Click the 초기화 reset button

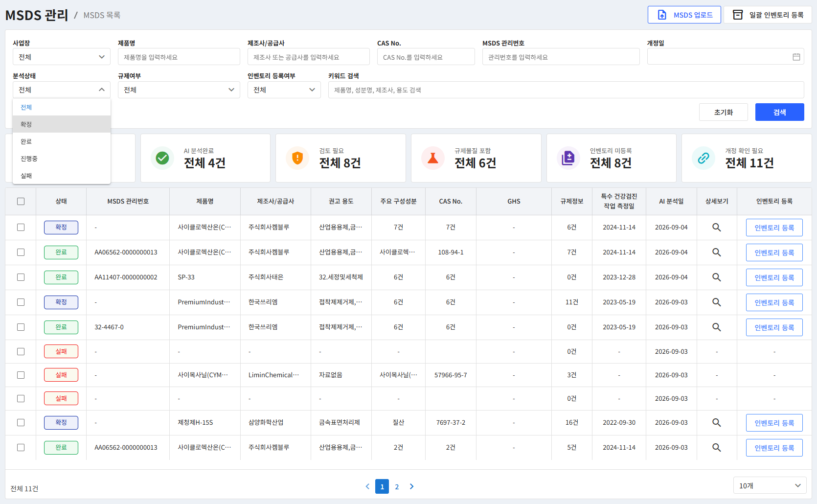click(724, 112)
